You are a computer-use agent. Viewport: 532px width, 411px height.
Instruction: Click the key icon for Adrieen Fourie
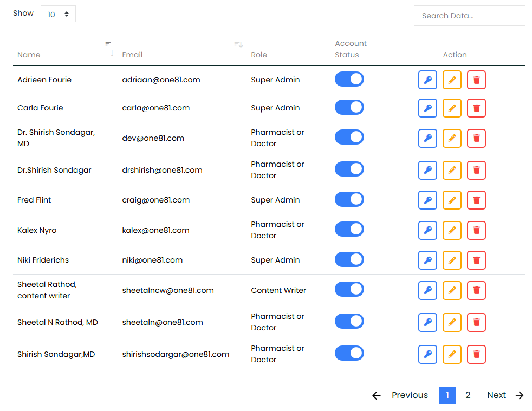(427, 80)
